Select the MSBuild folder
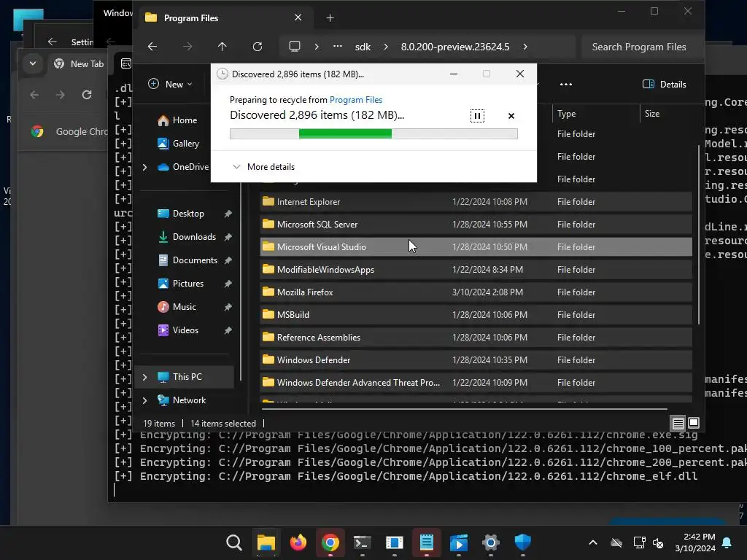The width and height of the screenshot is (747, 560). coord(476,315)
